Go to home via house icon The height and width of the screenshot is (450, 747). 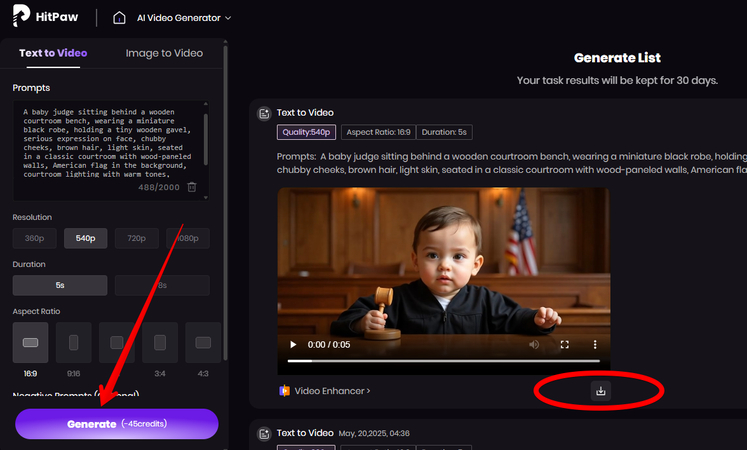tap(119, 18)
